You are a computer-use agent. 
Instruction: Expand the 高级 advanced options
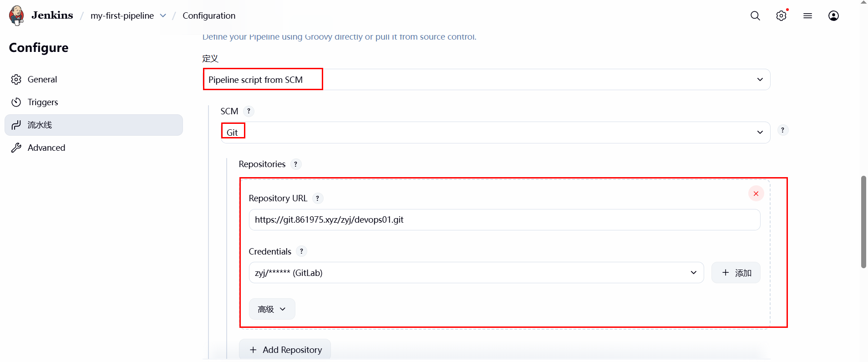[x=272, y=309]
